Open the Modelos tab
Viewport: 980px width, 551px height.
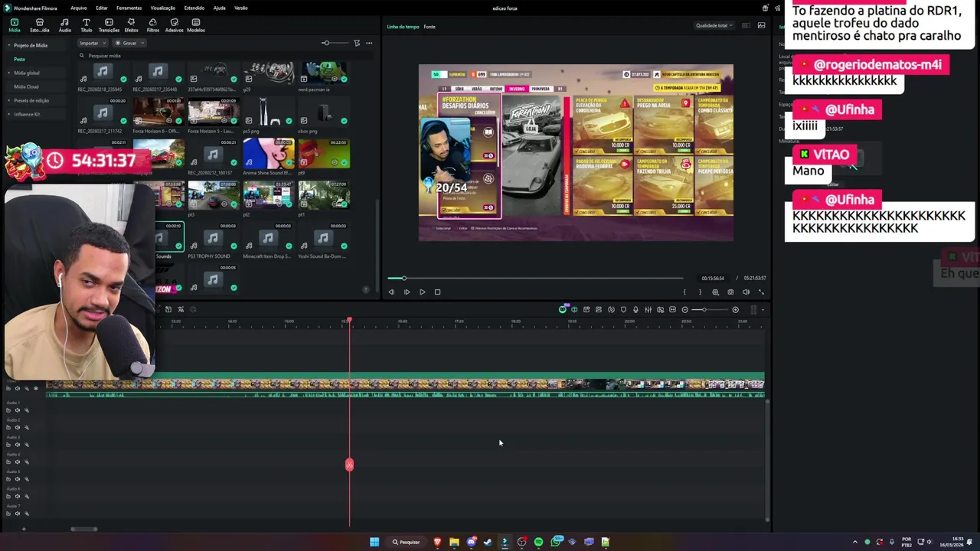tap(196, 25)
